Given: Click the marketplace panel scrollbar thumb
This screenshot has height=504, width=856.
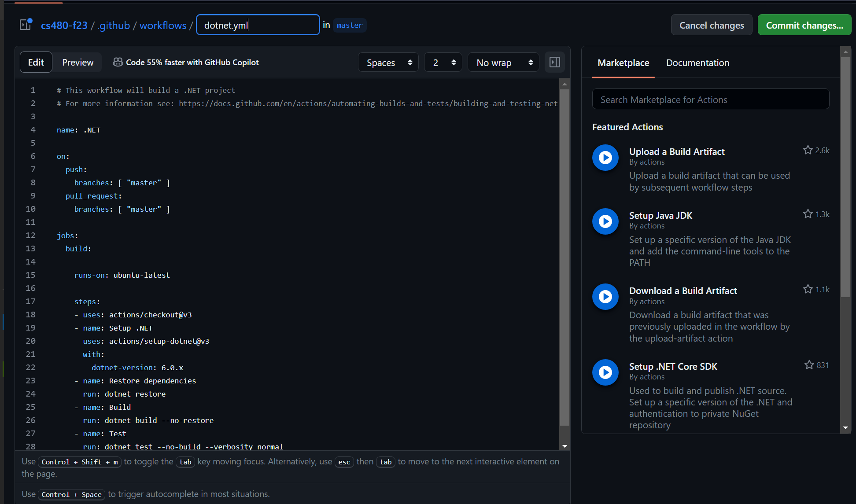Looking at the screenshot, I should click(845, 177).
